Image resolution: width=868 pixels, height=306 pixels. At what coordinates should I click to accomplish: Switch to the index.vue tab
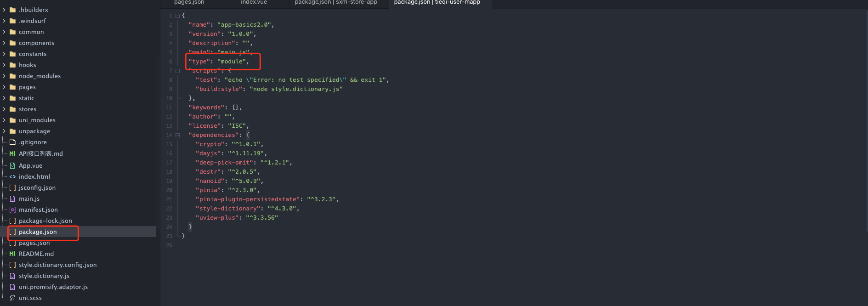point(254,3)
